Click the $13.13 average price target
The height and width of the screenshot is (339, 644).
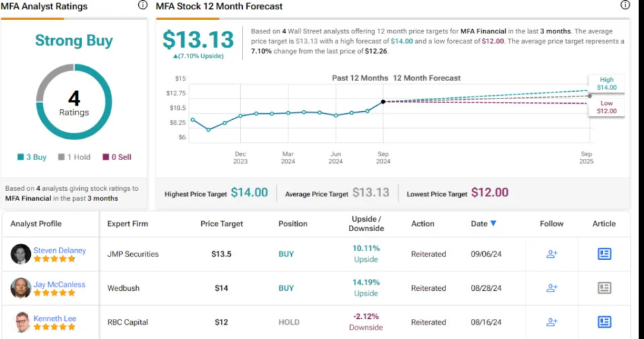(198, 40)
